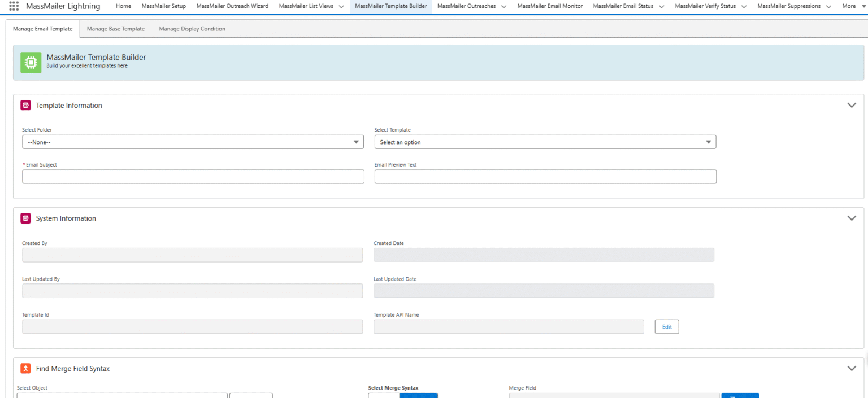Open the MassMailer Email Monitor menu item
This screenshot has height=398, width=868.
coord(549,6)
